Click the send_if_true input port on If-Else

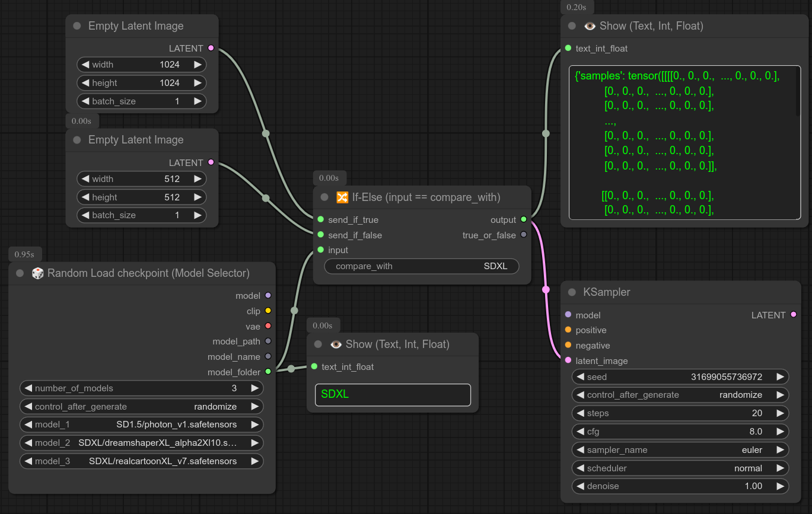click(x=321, y=219)
